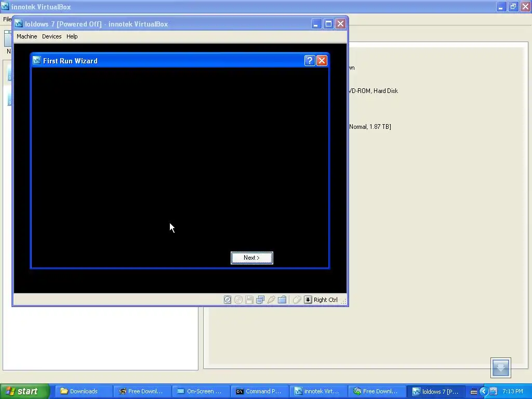The width and height of the screenshot is (532, 399).
Task: Switch to Command Prompt taskbar item
Action: 260,391
